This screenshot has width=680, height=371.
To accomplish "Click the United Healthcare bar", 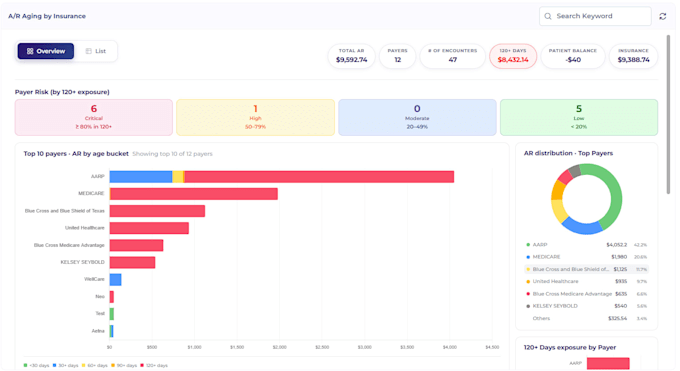I will [x=149, y=228].
